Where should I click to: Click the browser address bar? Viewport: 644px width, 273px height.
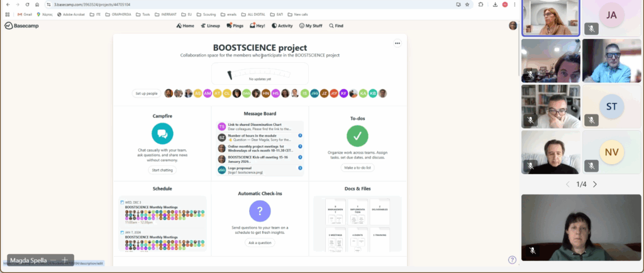pyautogui.click(x=252, y=4)
